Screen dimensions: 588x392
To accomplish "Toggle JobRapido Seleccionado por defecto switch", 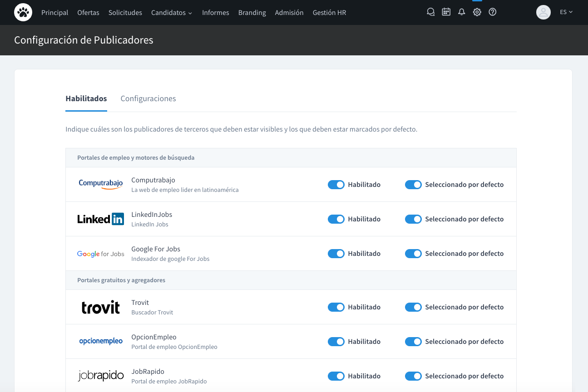I will pos(413,376).
